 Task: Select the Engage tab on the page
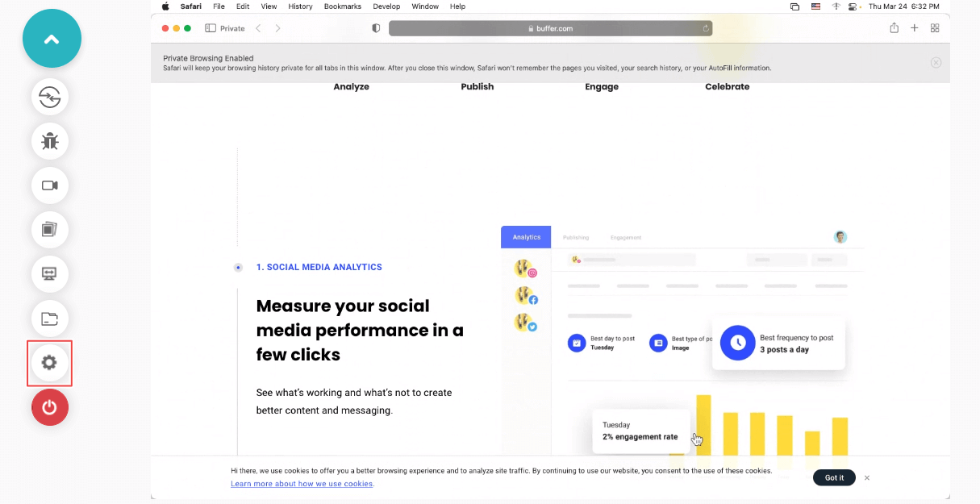tap(602, 86)
